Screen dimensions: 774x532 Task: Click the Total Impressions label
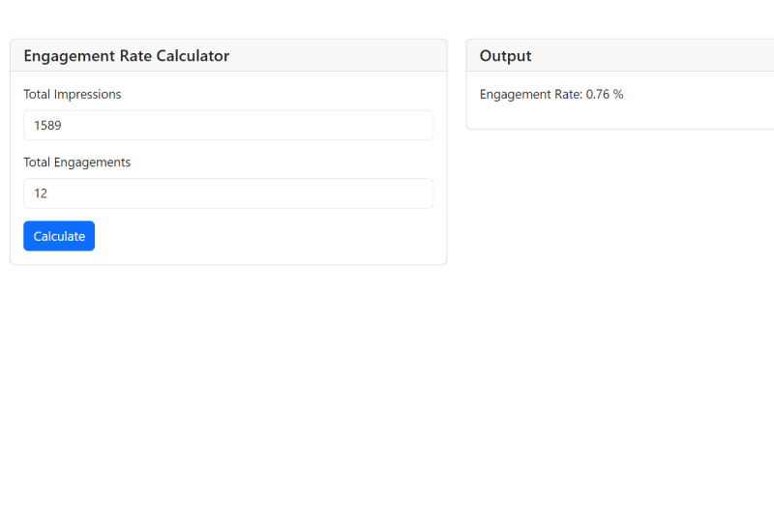click(x=73, y=95)
